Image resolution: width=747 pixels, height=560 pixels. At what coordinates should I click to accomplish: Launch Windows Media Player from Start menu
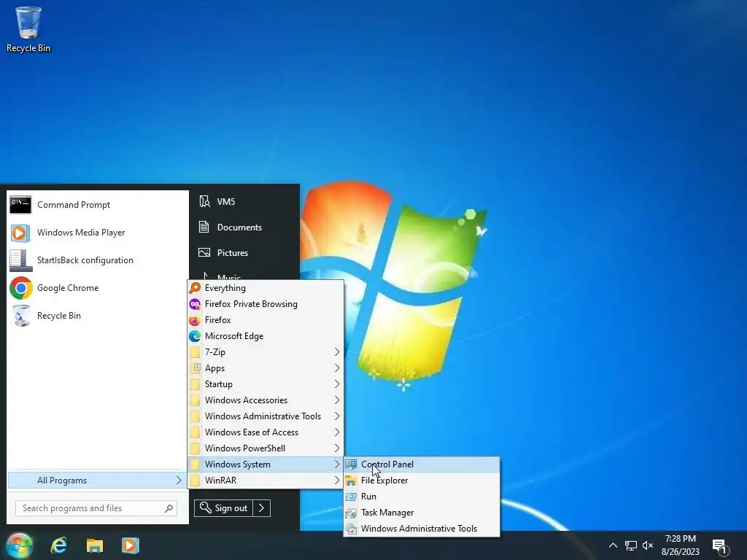click(x=20, y=233)
